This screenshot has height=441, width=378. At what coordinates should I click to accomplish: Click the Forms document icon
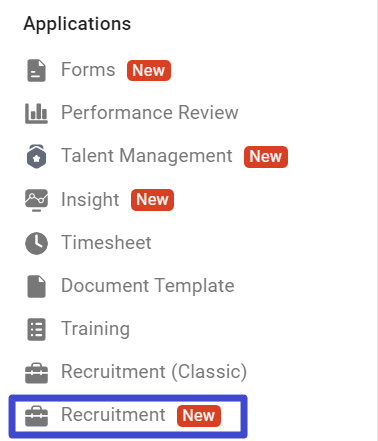point(36,70)
